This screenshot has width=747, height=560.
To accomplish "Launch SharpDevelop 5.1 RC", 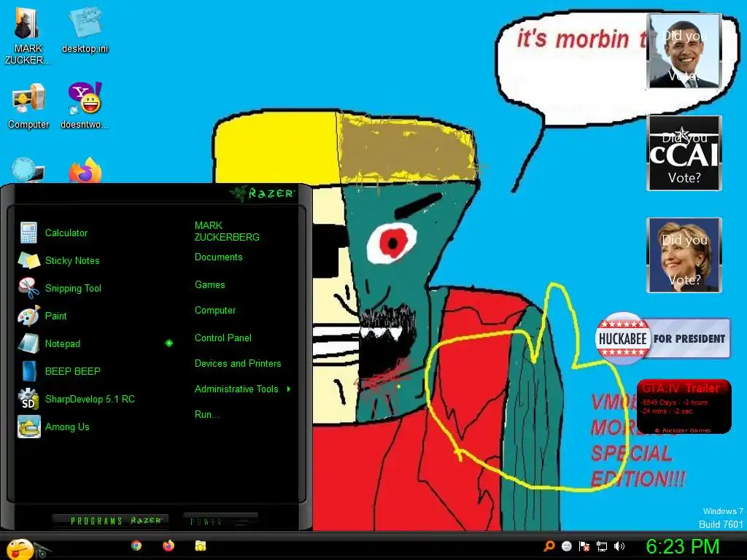I will (x=77, y=399).
